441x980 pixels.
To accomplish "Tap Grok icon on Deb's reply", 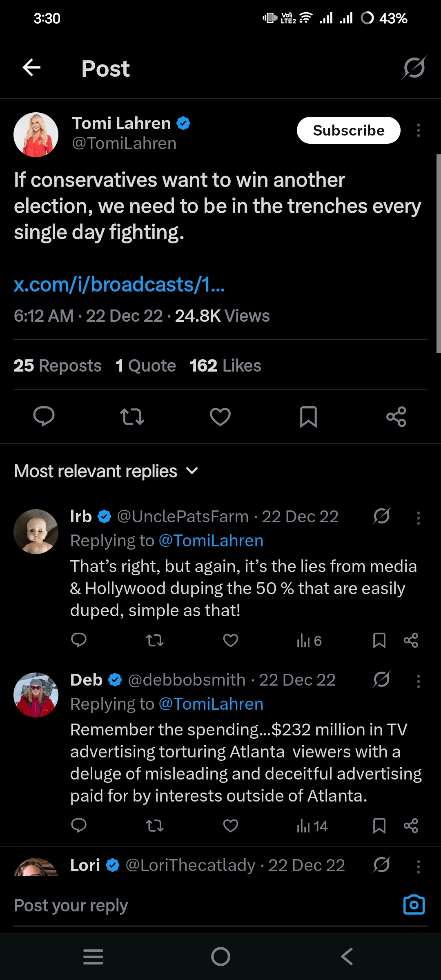I will pos(381,679).
